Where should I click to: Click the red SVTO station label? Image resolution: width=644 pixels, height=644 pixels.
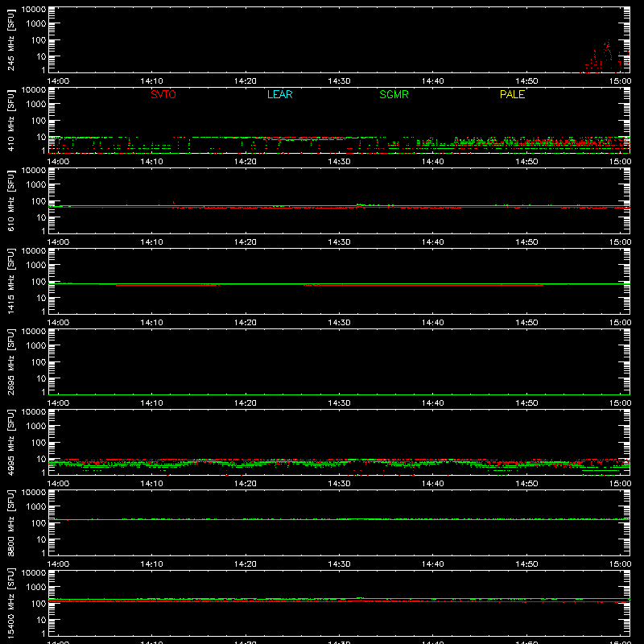[x=163, y=94]
